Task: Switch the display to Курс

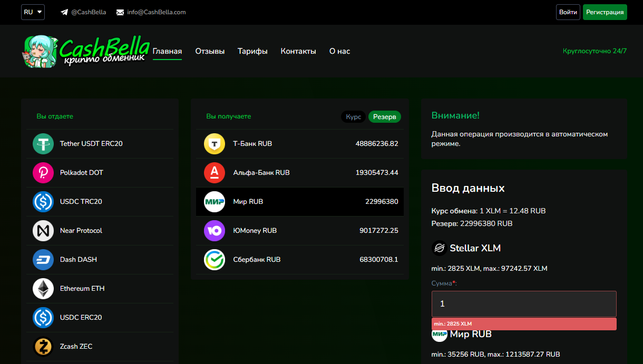Action: point(354,117)
